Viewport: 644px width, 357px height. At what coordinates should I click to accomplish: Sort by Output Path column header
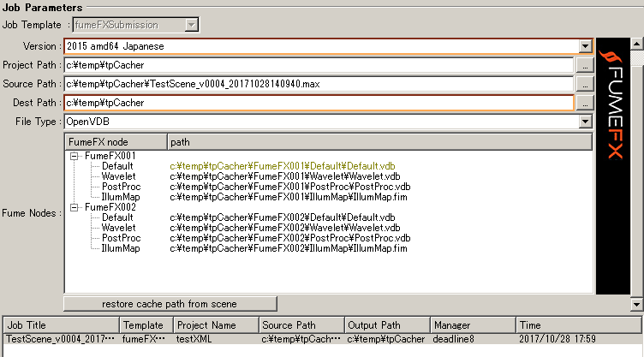coord(387,325)
